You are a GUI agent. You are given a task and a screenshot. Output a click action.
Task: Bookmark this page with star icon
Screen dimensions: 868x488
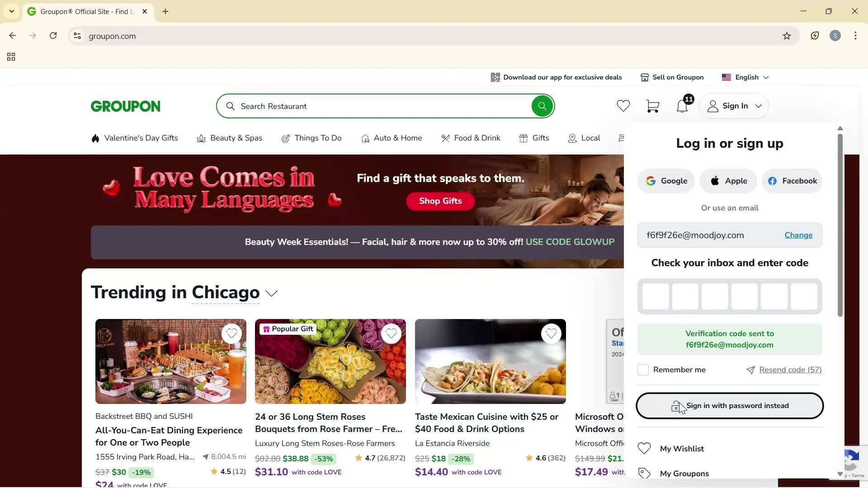point(787,36)
